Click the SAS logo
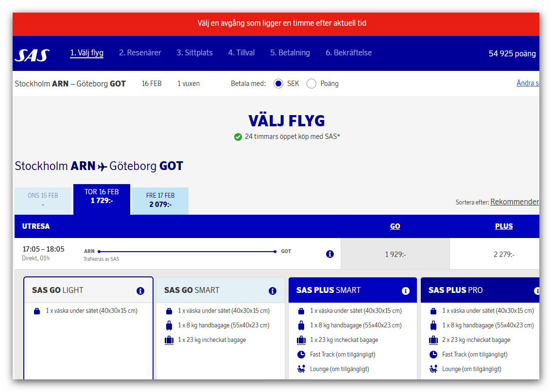Screen dimensions: 552x392 click(32, 54)
